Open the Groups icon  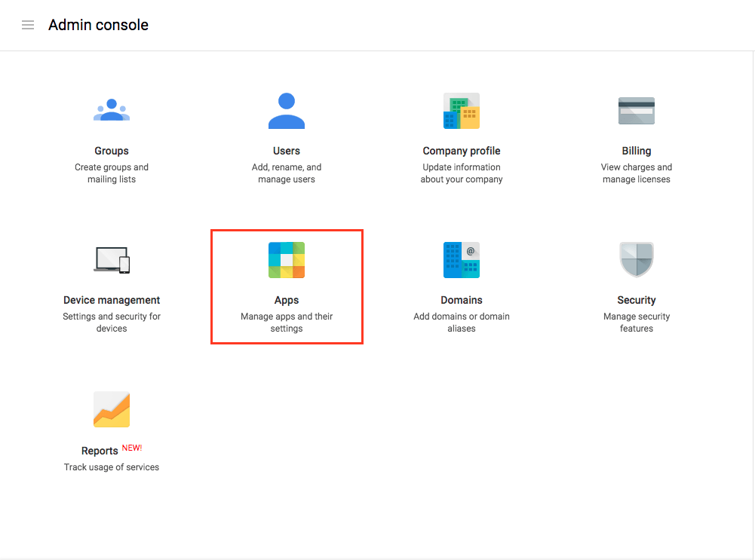click(112, 110)
